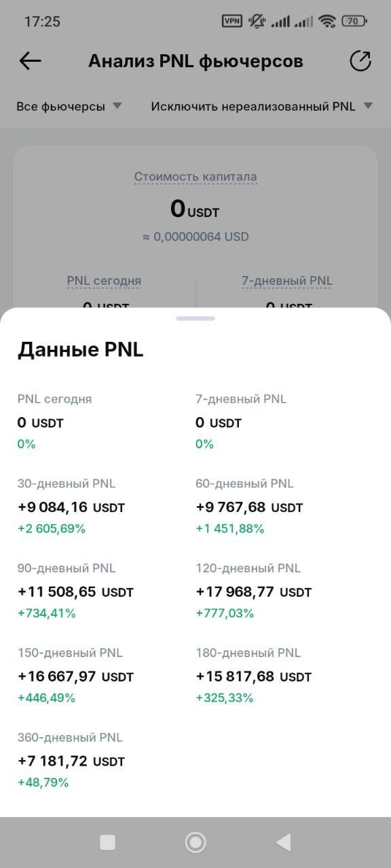Tap the Android recent apps square
The width and height of the screenshot is (391, 868).
[x=107, y=842]
